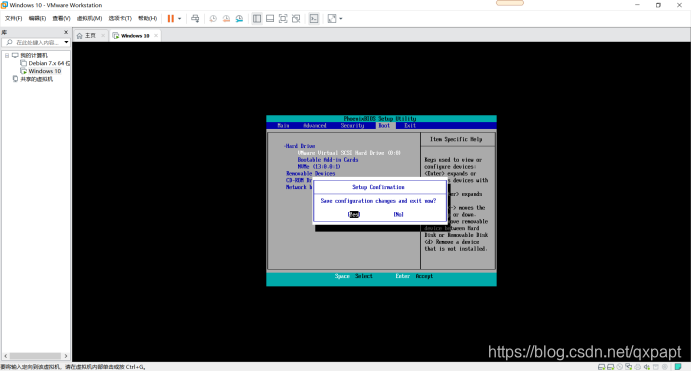Screen dimensions: 692x371
Task: Send Ctrl+Alt+Del to the virtual machine
Action: [x=195, y=19]
